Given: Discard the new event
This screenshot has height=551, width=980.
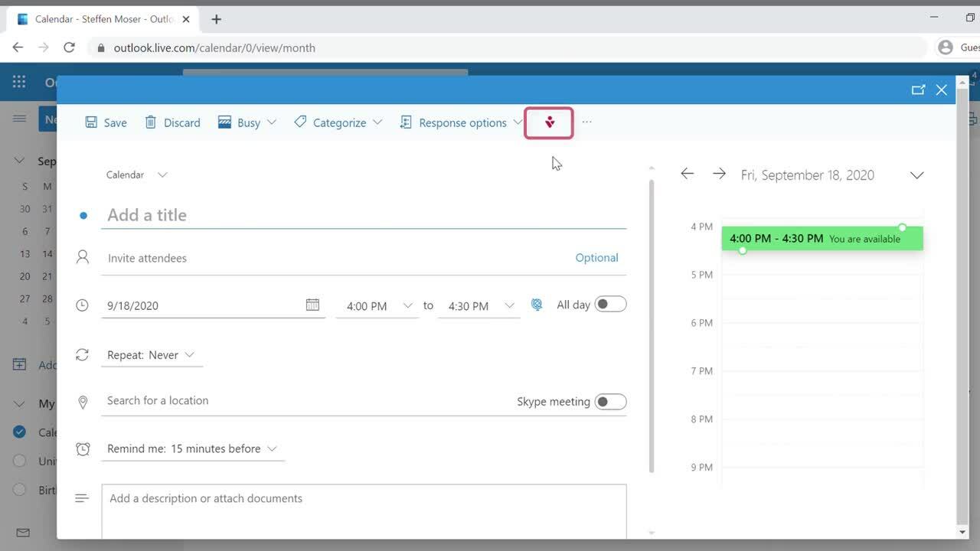Looking at the screenshot, I should coord(172,122).
